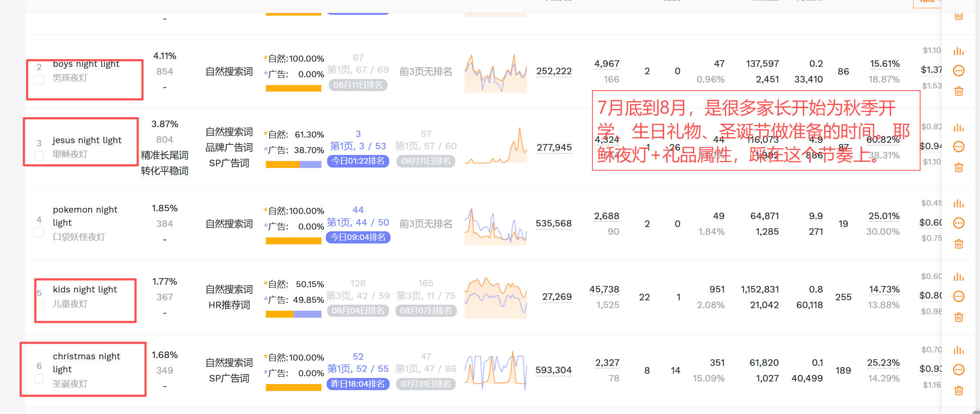Tick the checkbox for jesus night light
980x414 pixels.
tap(39, 156)
